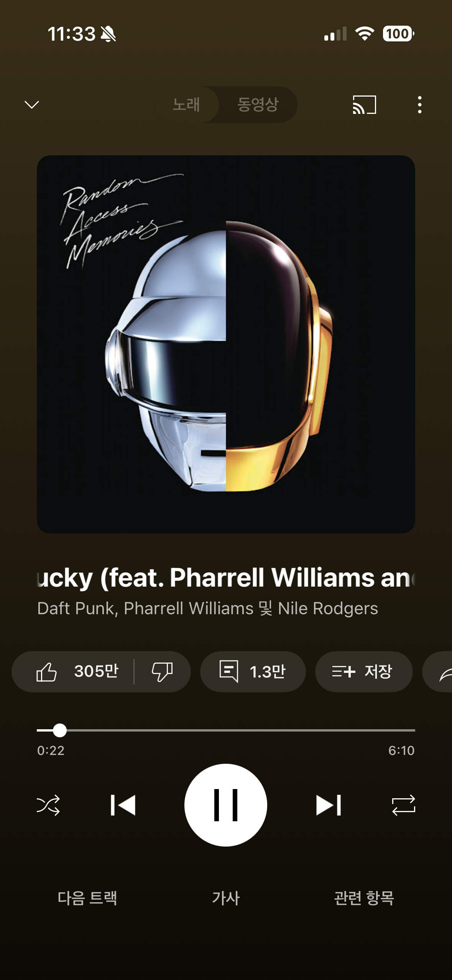
Task: Like the song with thumbs up
Action: 77,671
